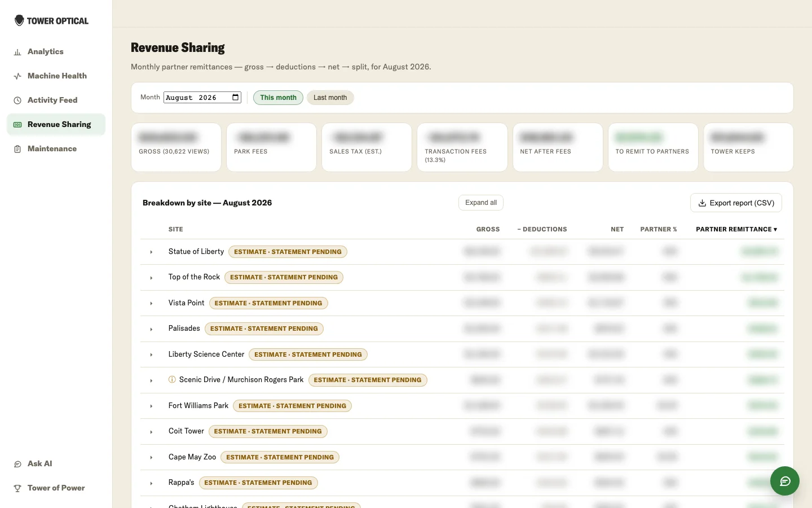This screenshot has height=508, width=812.
Task: Click the Revenue Sharing money icon
Action: (x=17, y=125)
